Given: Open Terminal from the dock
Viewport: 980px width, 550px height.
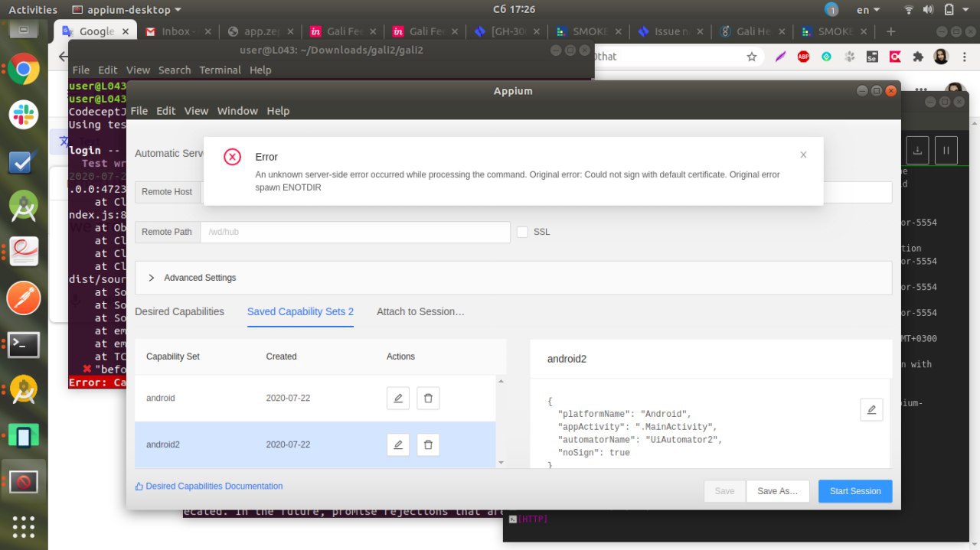Looking at the screenshot, I should point(24,345).
